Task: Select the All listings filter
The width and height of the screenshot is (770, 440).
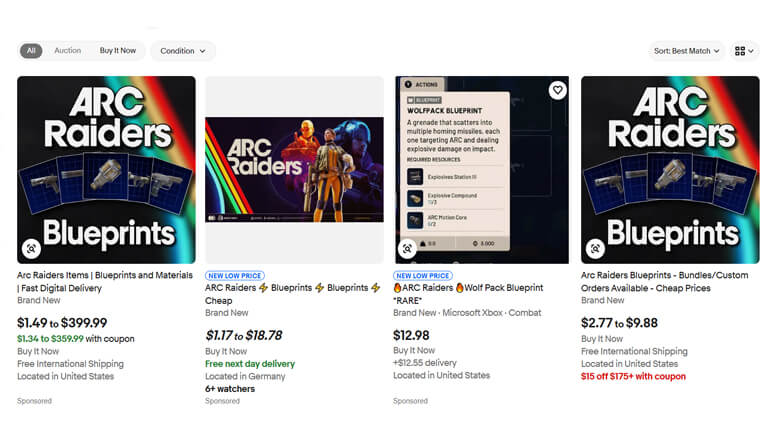Action: pos(31,51)
